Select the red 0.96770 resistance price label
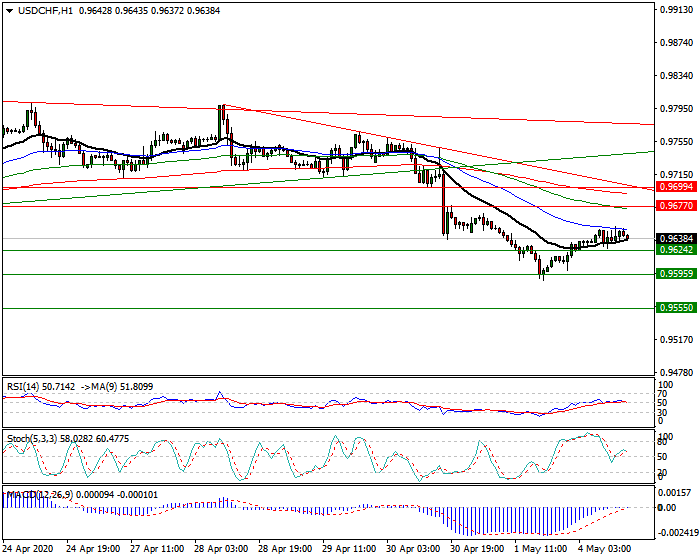 coord(676,206)
